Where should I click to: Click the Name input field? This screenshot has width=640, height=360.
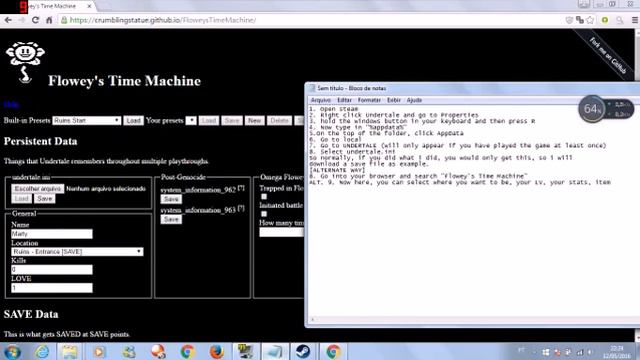(52, 233)
